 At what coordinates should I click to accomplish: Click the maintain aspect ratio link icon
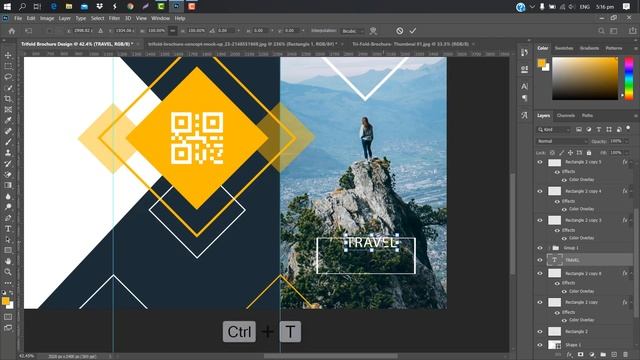point(173,31)
